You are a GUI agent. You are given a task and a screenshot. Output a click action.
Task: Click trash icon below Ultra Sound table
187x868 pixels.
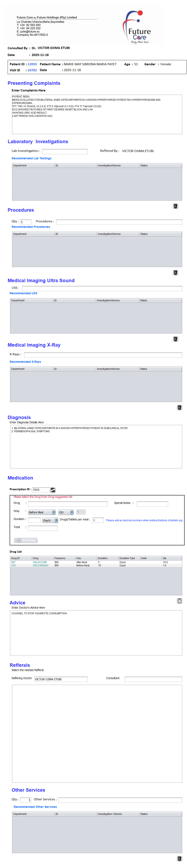click(176, 339)
